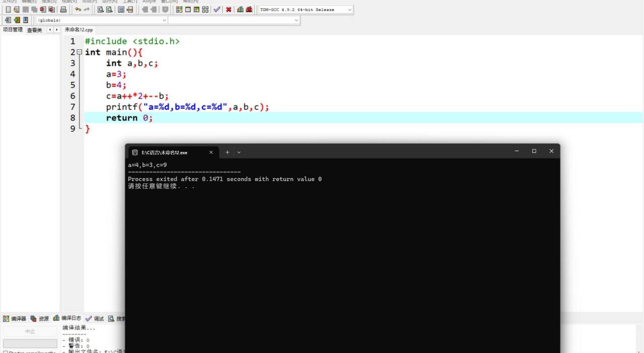Click the Goto bookmark icon
The image size is (644, 353).
26,20
